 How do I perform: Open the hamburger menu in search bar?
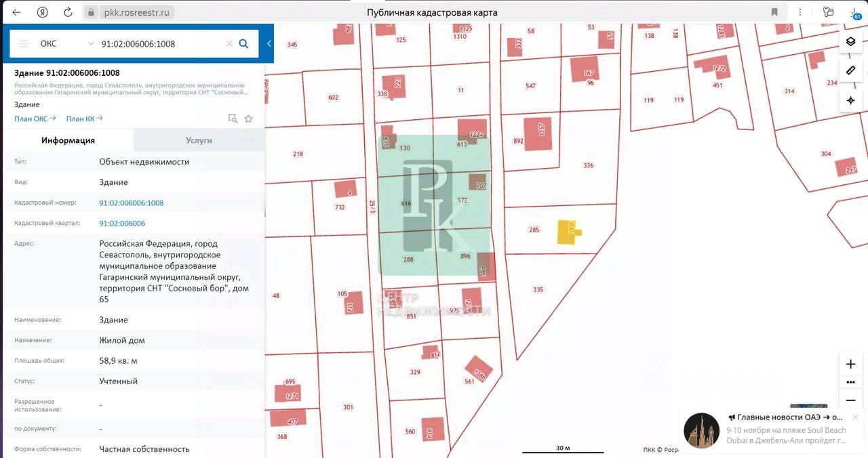[x=24, y=43]
